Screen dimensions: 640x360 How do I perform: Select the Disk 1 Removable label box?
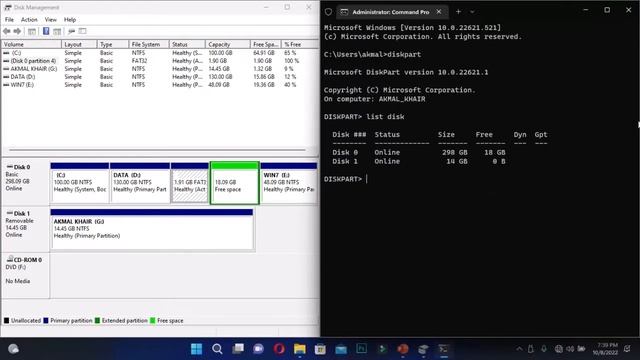pos(25,229)
